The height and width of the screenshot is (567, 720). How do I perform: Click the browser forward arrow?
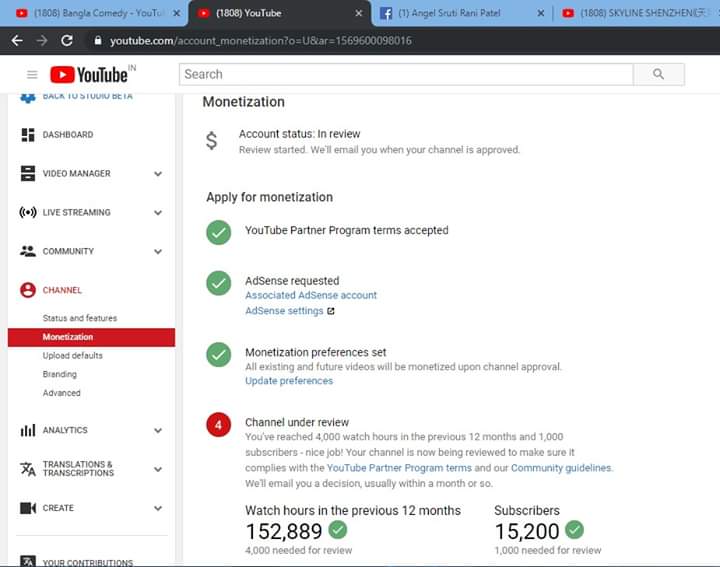tap(42, 40)
